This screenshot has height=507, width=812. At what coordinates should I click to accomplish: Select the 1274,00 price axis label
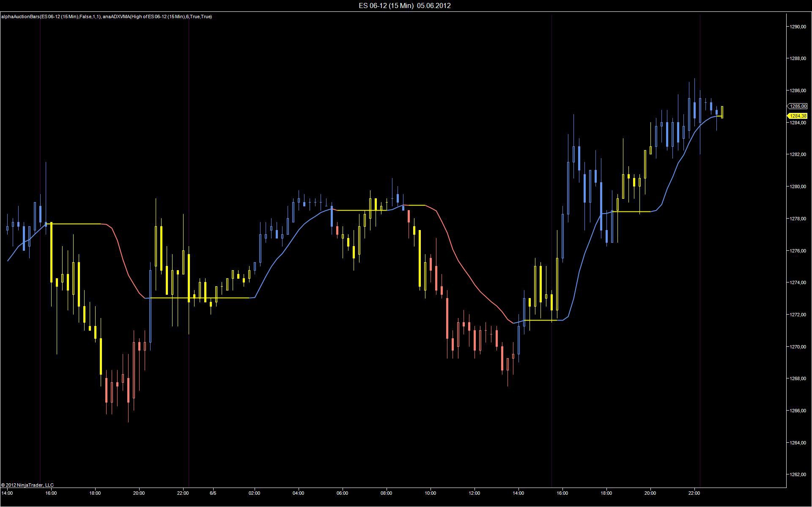click(x=798, y=282)
